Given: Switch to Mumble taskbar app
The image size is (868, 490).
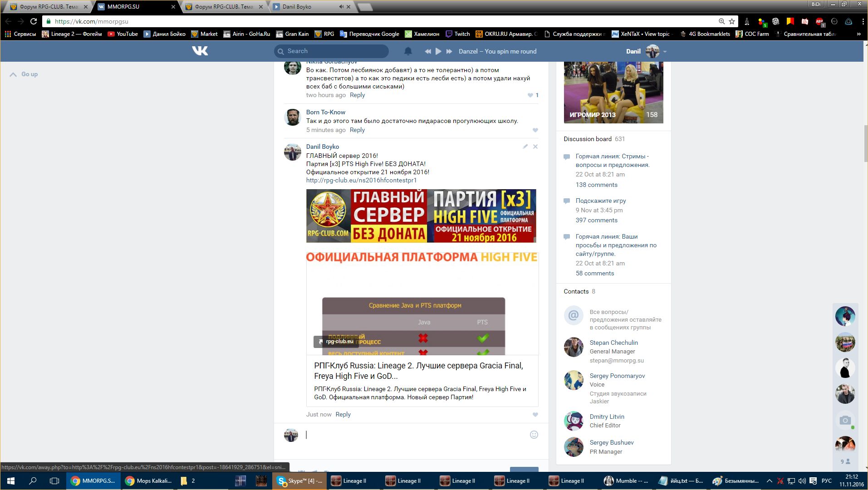Looking at the screenshot, I should pyautogui.click(x=626, y=481).
